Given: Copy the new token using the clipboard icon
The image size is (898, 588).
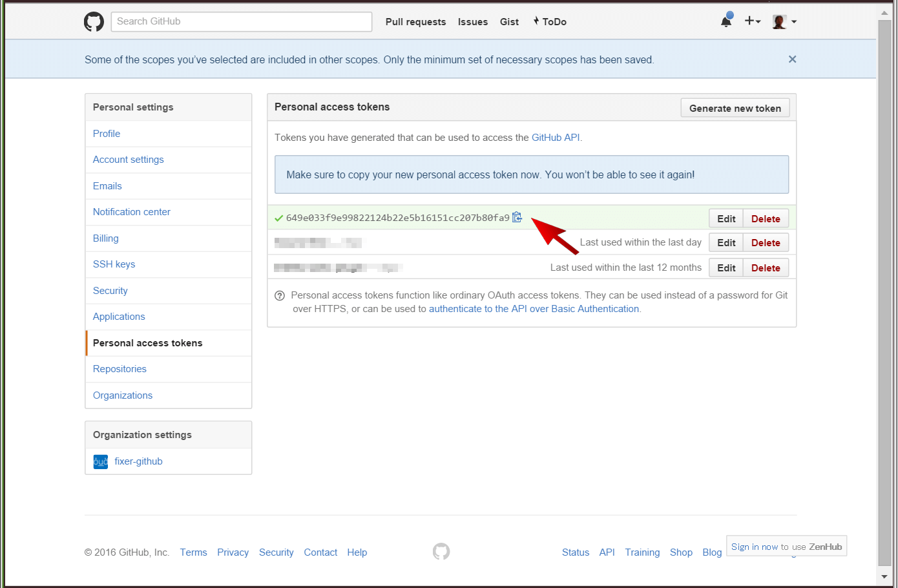Looking at the screenshot, I should pos(517,217).
